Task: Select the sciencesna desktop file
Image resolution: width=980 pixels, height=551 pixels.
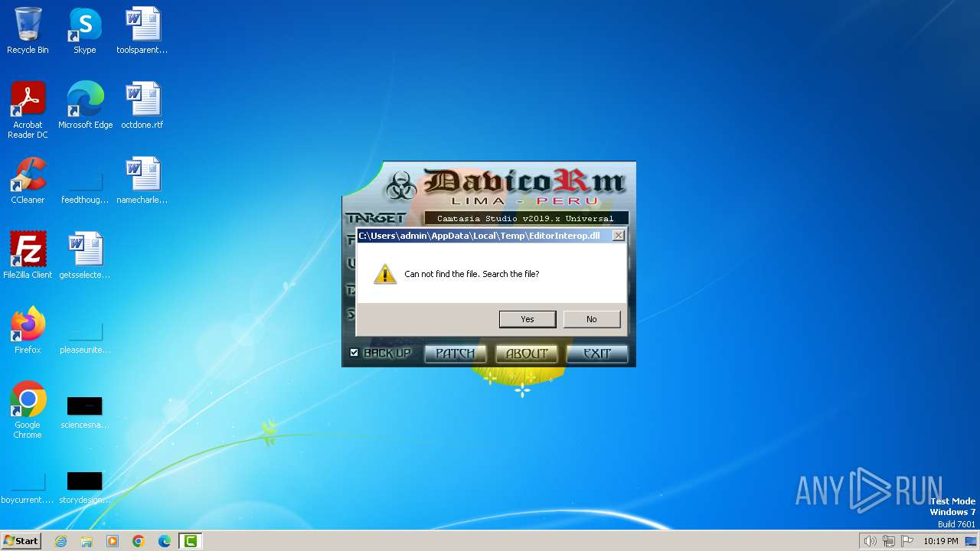Action: click(x=85, y=412)
